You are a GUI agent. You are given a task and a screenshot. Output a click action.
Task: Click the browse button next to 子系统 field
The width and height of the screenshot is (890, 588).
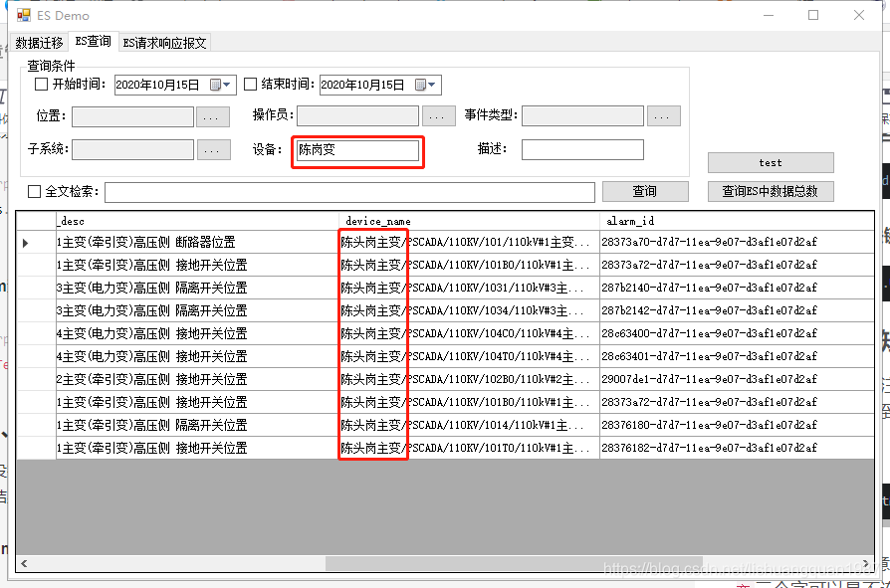click(213, 150)
